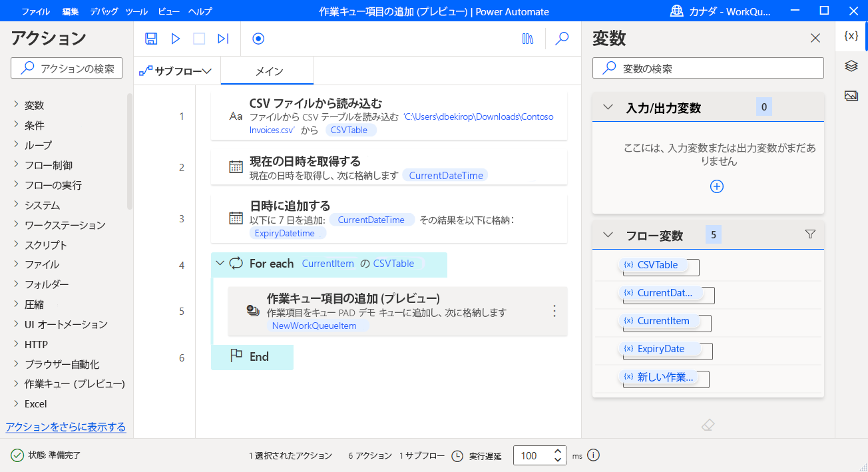This screenshot has height=472, width=868.
Task: Start the recorder with the circle icon
Action: [258, 39]
